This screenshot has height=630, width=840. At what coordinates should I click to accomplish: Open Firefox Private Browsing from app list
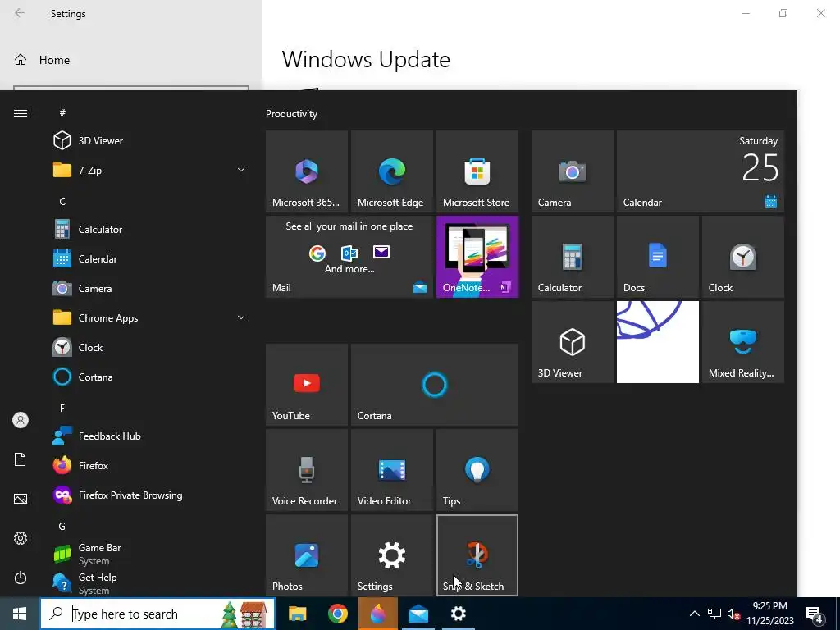(151, 495)
